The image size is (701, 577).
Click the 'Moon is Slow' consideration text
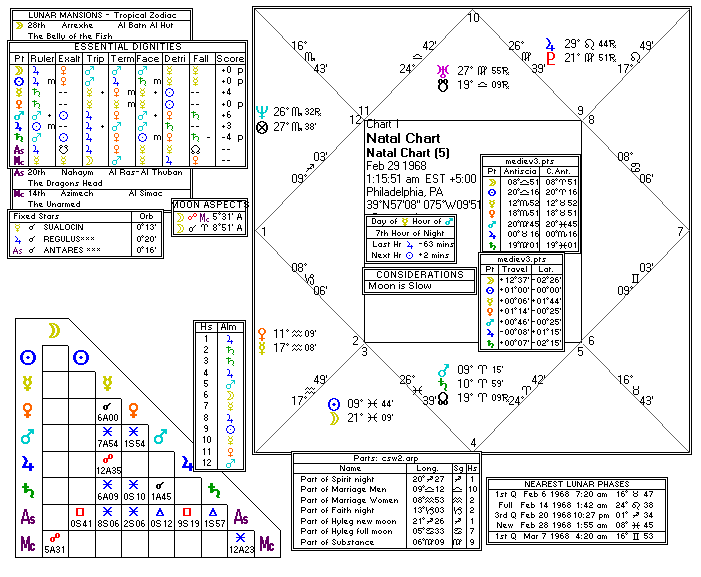(400, 286)
